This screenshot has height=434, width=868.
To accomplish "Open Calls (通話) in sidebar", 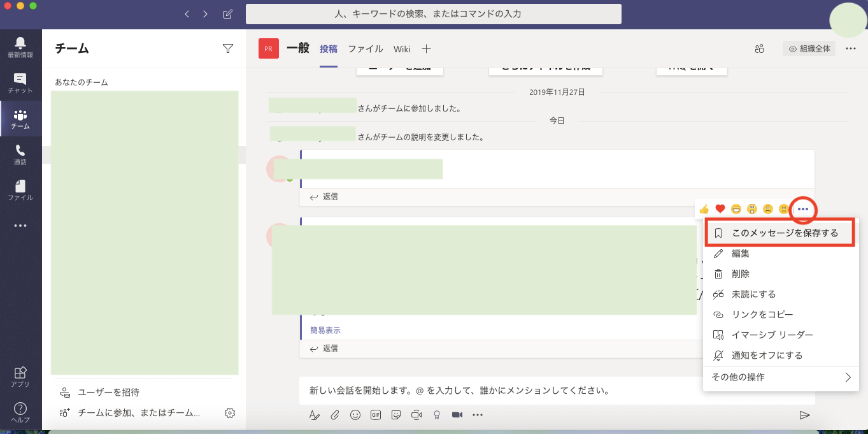I will (x=20, y=155).
